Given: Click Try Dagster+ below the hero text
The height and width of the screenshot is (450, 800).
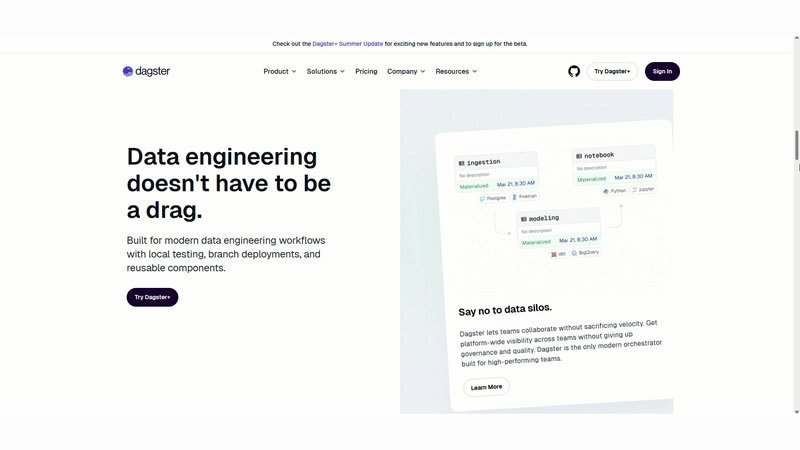Looking at the screenshot, I should (153, 297).
